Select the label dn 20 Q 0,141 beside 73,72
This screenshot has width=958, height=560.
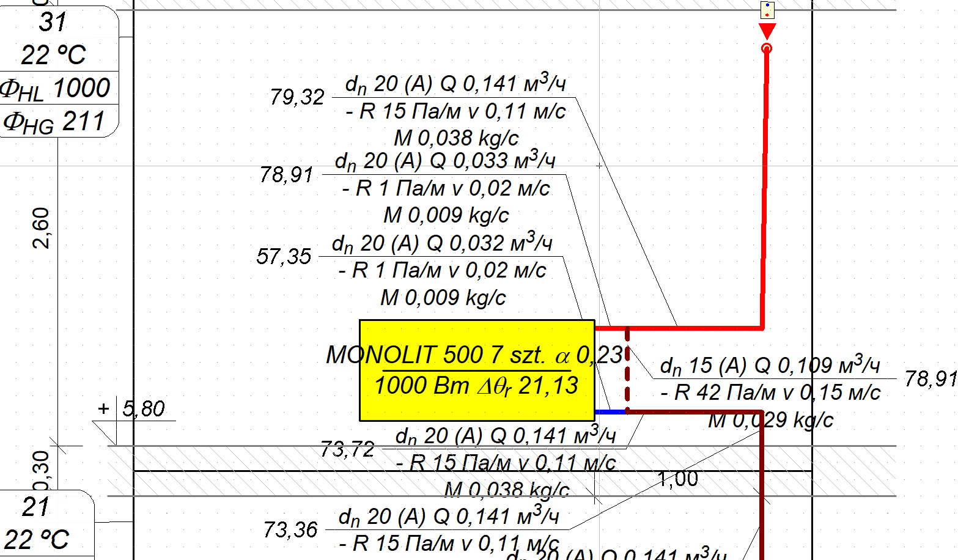(x=506, y=436)
